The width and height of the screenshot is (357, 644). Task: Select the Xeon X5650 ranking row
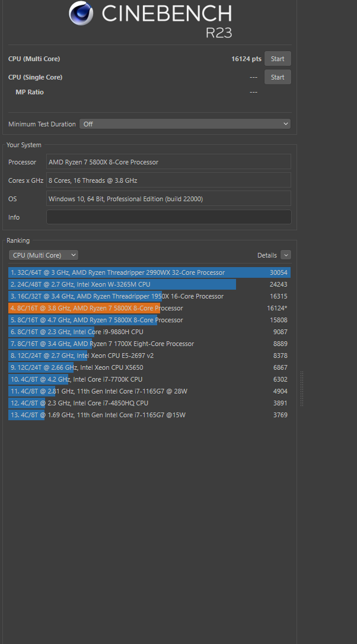149,367
